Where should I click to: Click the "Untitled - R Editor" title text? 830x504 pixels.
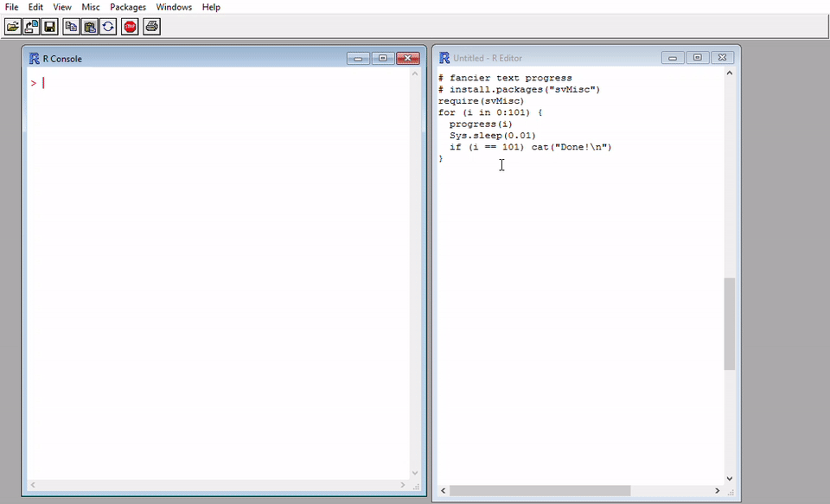pyautogui.click(x=488, y=58)
